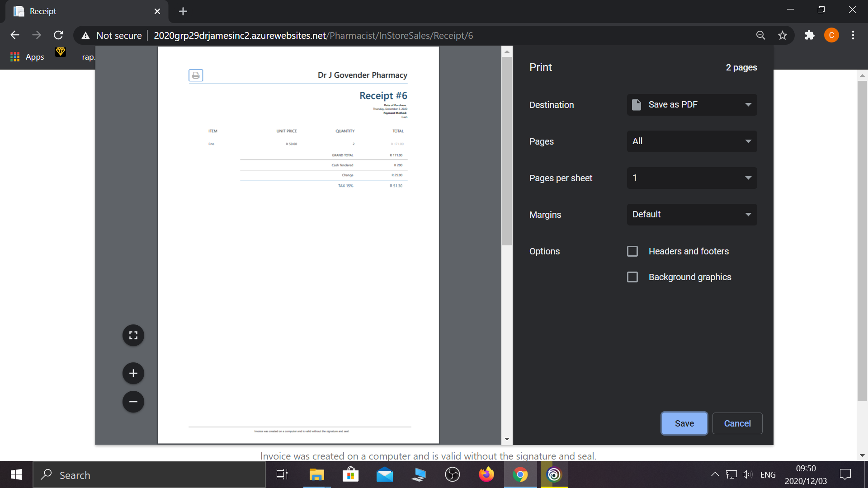The height and width of the screenshot is (488, 868).
Task: Open the Destination Save as PDF dropdown
Action: tap(692, 105)
